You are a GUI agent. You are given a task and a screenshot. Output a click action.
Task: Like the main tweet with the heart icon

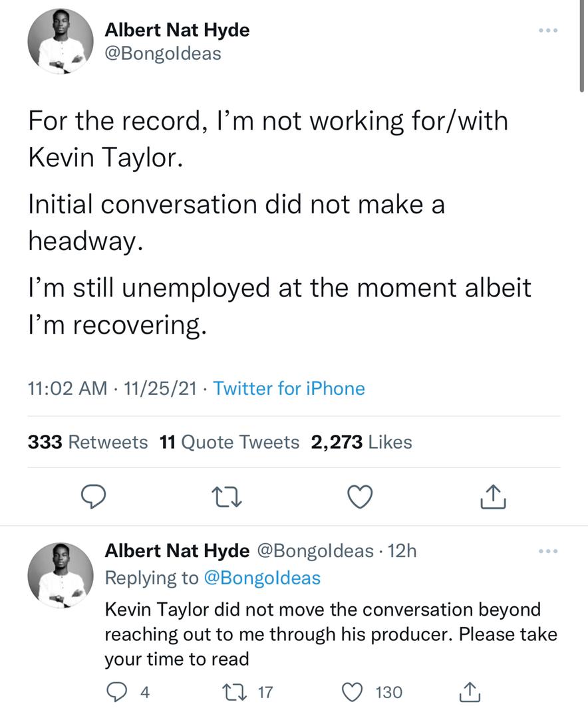pyautogui.click(x=360, y=497)
